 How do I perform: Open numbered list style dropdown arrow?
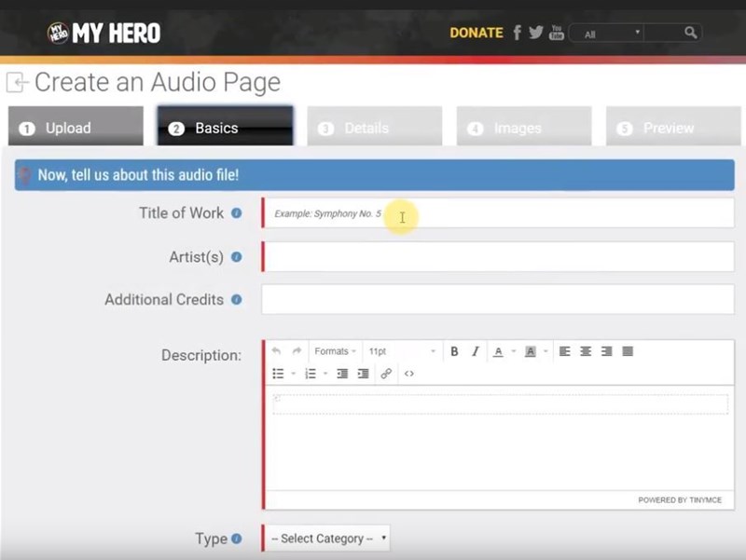325,374
